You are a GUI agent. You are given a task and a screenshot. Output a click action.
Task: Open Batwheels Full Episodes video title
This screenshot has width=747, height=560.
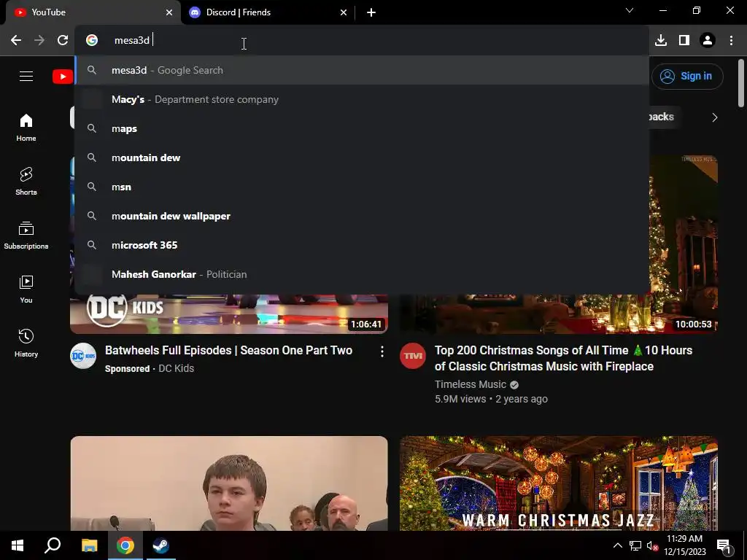point(228,351)
